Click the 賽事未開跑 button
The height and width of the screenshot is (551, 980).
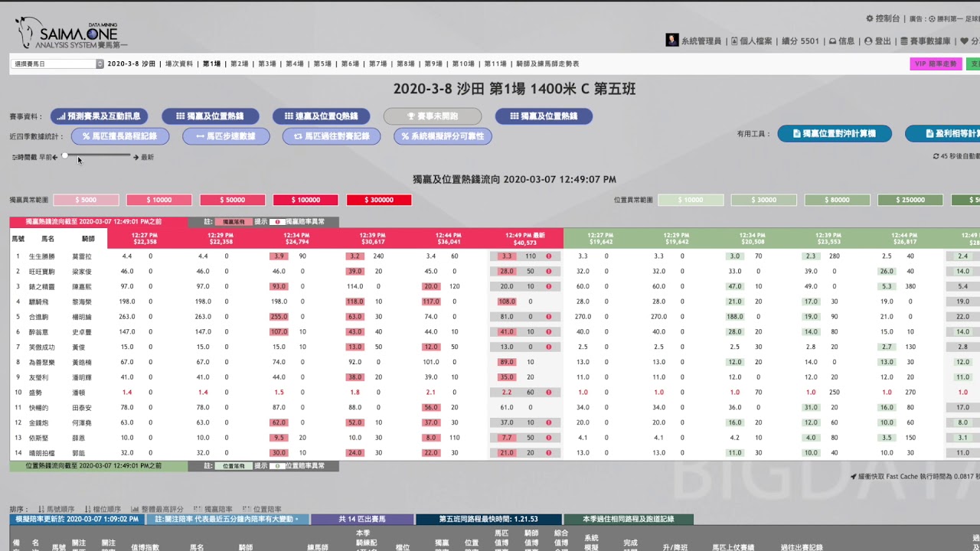point(433,116)
